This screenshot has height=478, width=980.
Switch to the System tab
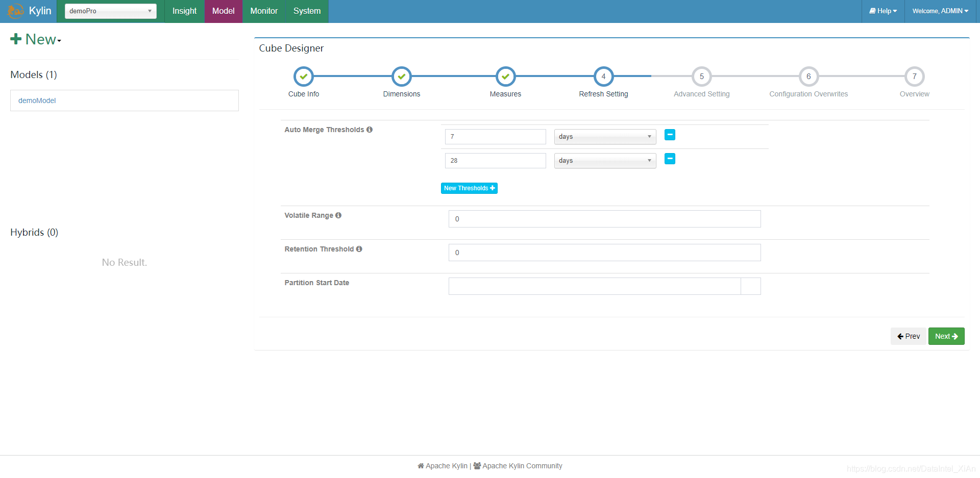point(307,11)
